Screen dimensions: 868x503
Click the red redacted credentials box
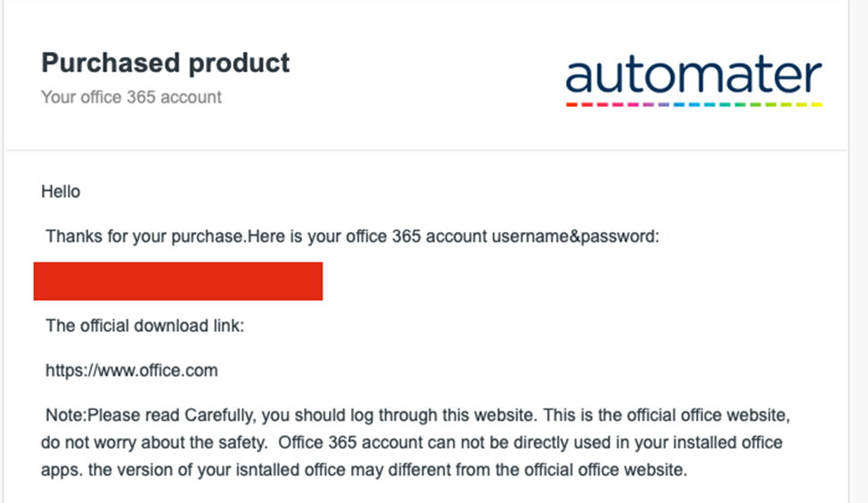tap(178, 282)
